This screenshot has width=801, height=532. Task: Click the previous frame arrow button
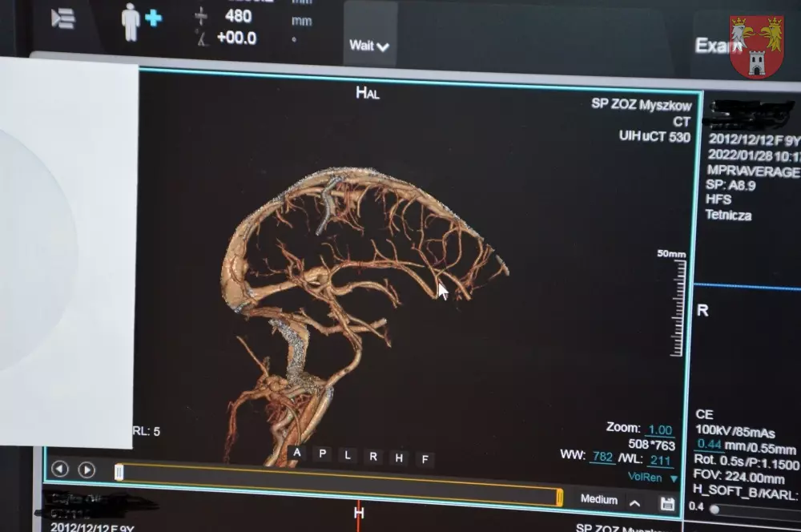(60, 470)
